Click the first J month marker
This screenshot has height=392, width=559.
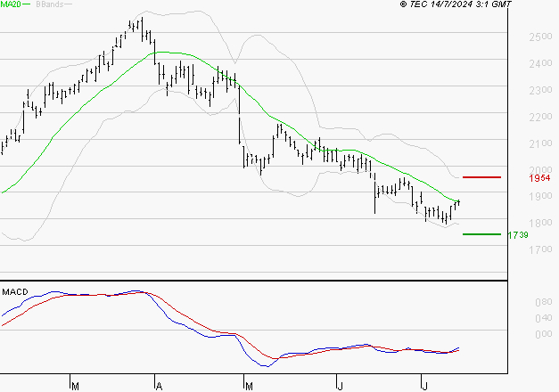340,387
